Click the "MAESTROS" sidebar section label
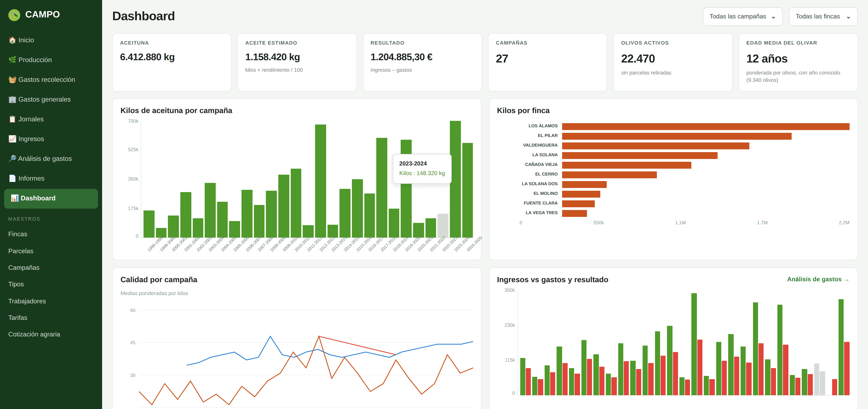 pos(24,219)
